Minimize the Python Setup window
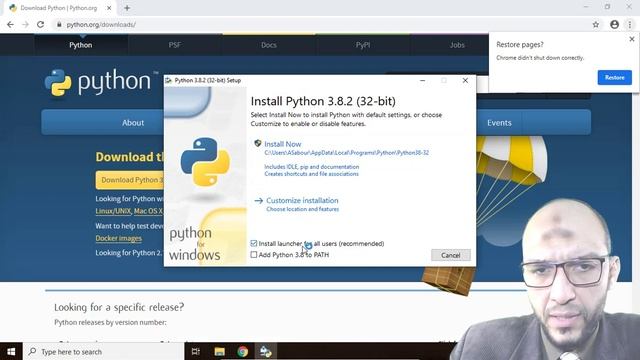 click(x=422, y=80)
